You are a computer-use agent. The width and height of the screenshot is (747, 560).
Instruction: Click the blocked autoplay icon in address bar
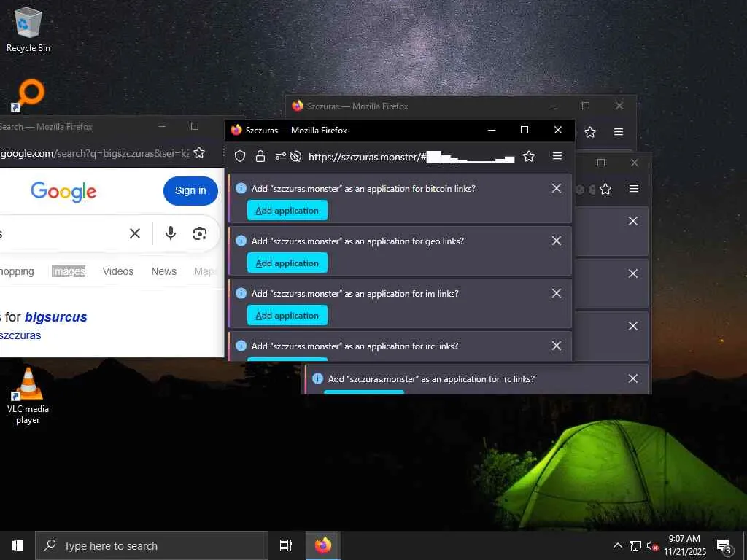point(296,156)
